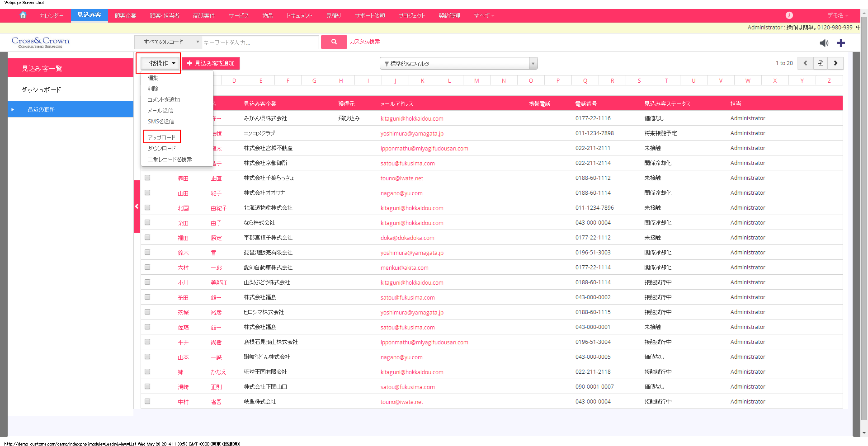Go to next page arrow
The height and width of the screenshot is (446, 868).
click(835, 63)
